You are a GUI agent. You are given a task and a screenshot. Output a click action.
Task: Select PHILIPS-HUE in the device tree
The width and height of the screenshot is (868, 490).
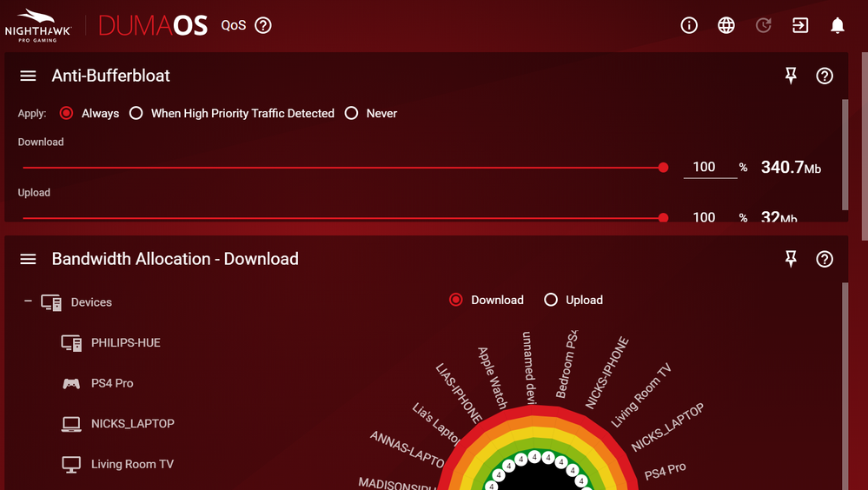click(126, 342)
